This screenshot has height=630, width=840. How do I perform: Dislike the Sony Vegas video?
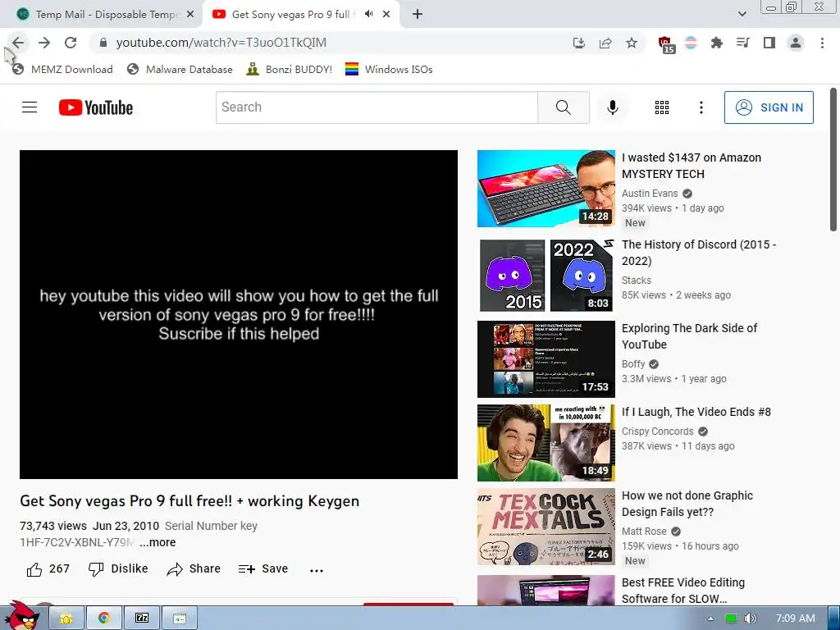[x=118, y=569]
